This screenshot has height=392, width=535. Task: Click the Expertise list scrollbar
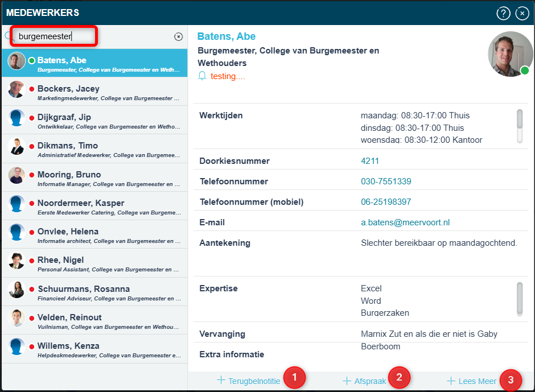[520, 299]
